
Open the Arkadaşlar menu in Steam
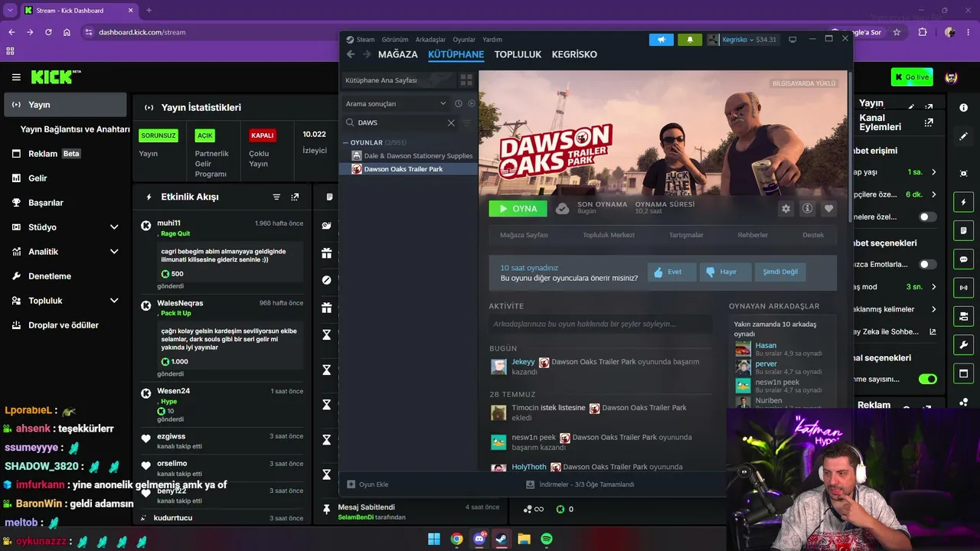click(430, 40)
